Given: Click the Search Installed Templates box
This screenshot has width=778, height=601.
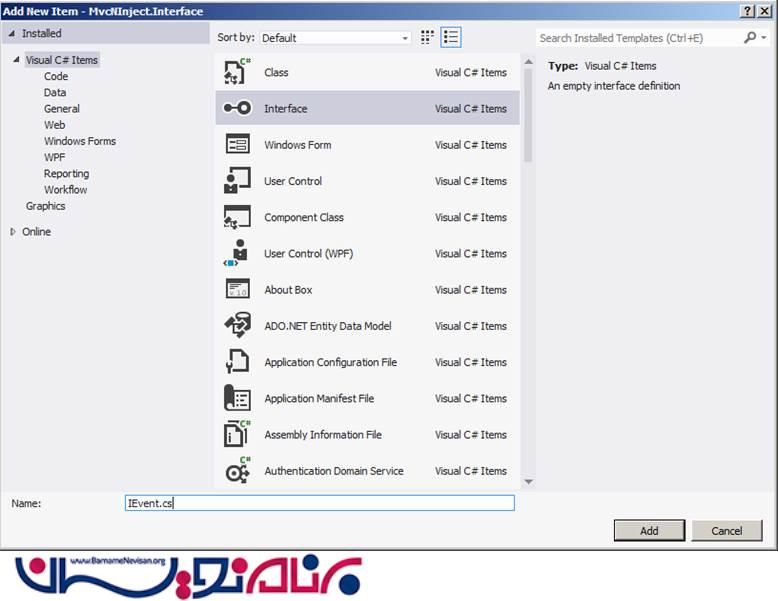Looking at the screenshot, I should [x=638, y=38].
